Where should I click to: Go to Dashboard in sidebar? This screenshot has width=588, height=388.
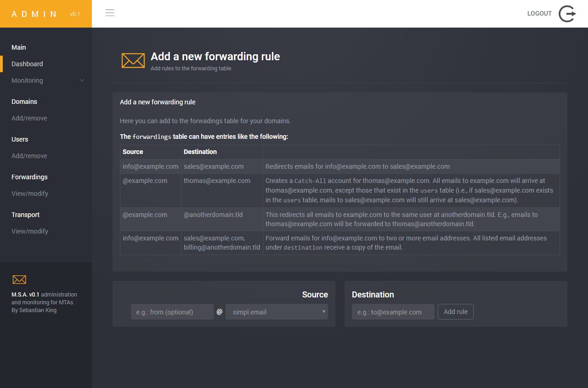[27, 64]
